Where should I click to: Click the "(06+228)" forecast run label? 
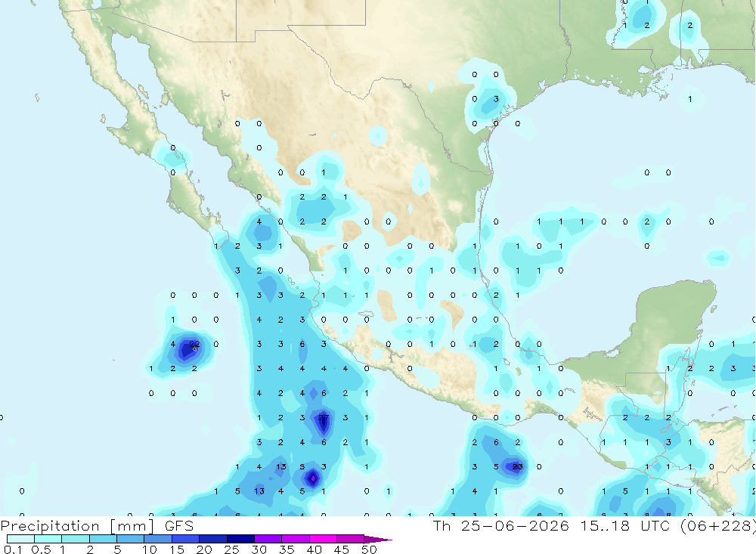click(717, 525)
